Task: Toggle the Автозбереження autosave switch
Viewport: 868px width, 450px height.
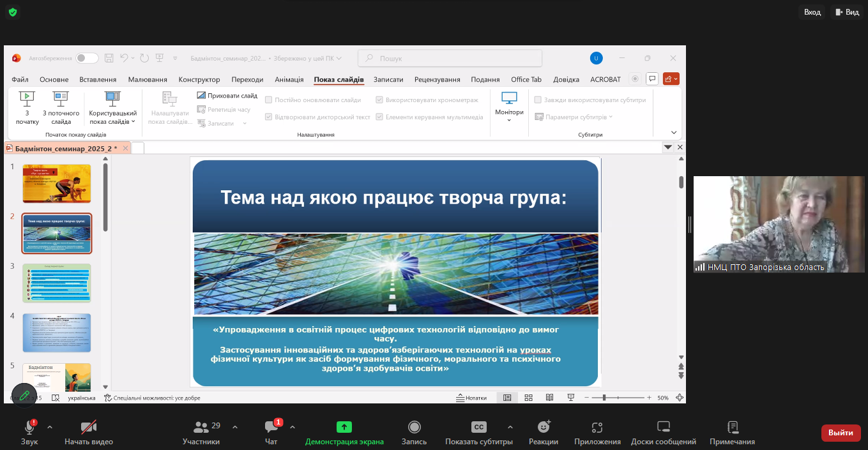Action: pos(87,58)
